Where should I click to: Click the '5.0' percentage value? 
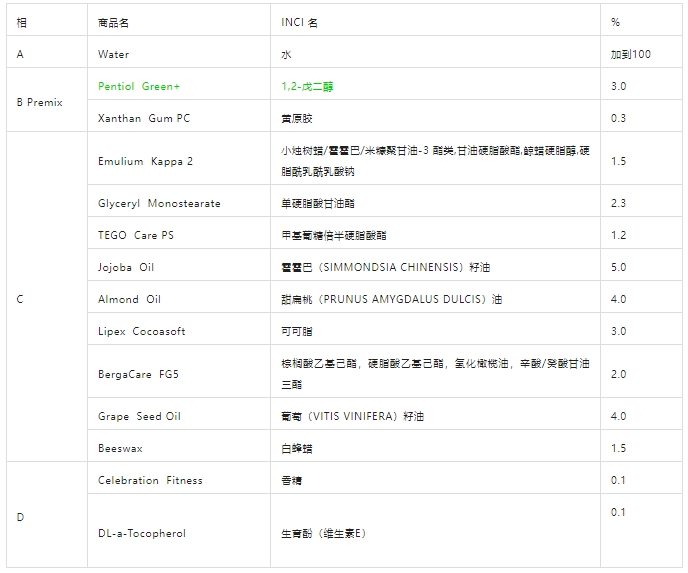coord(618,268)
